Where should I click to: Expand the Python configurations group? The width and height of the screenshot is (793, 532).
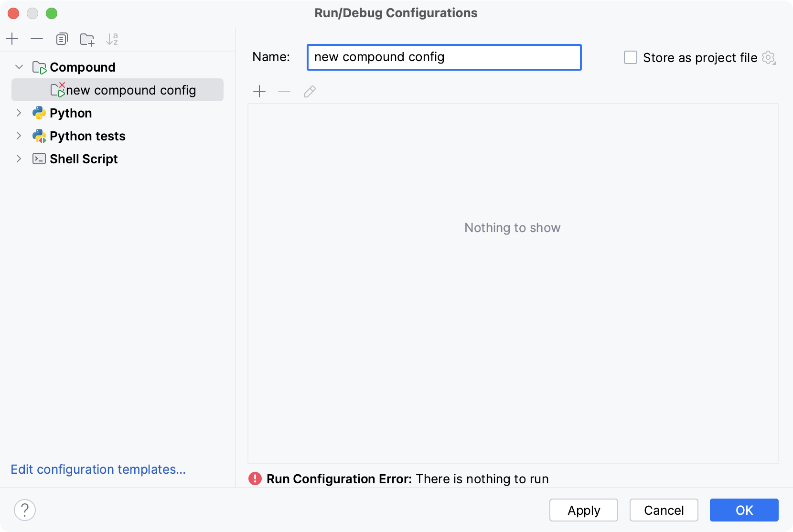[19, 113]
